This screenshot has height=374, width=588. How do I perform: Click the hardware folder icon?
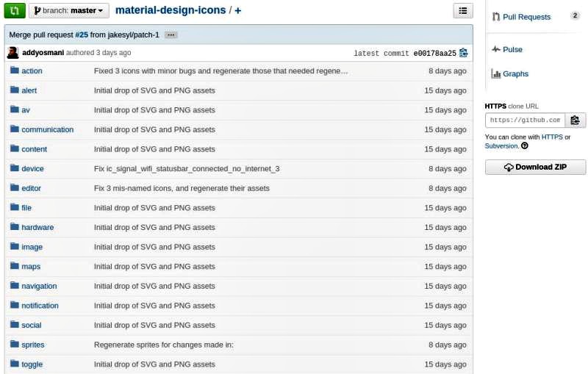tap(15, 226)
